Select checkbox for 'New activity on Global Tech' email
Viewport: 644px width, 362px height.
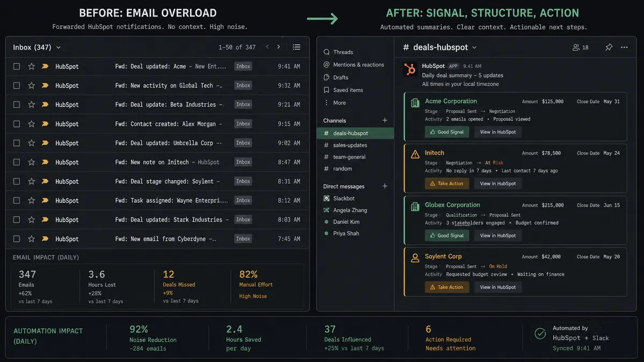[x=17, y=85]
